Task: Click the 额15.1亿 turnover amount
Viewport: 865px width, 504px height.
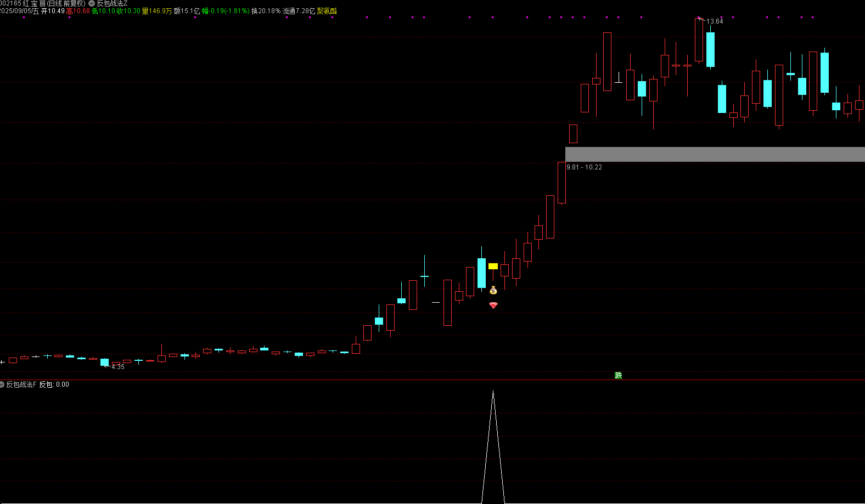Action: tap(187, 11)
